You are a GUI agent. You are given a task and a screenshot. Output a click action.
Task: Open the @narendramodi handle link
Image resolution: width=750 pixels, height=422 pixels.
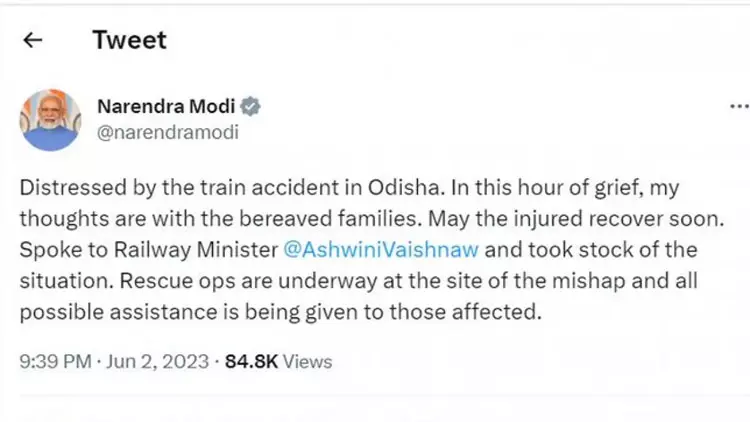[167, 131]
